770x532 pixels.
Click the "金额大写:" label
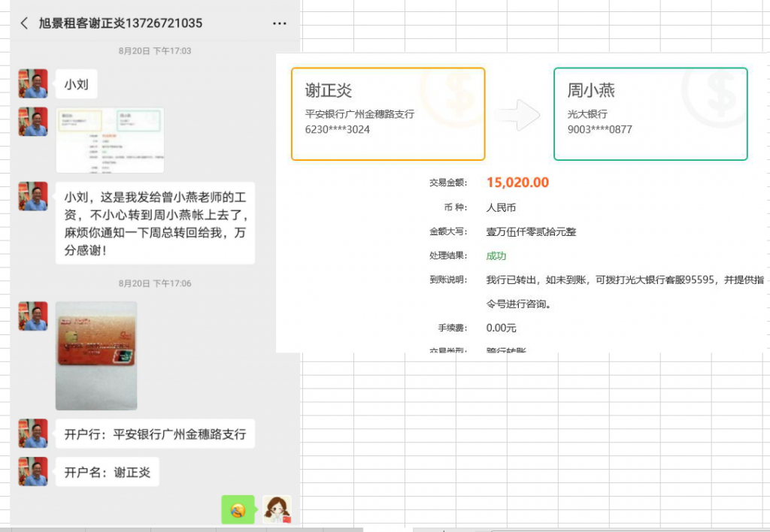[x=448, y=231]
